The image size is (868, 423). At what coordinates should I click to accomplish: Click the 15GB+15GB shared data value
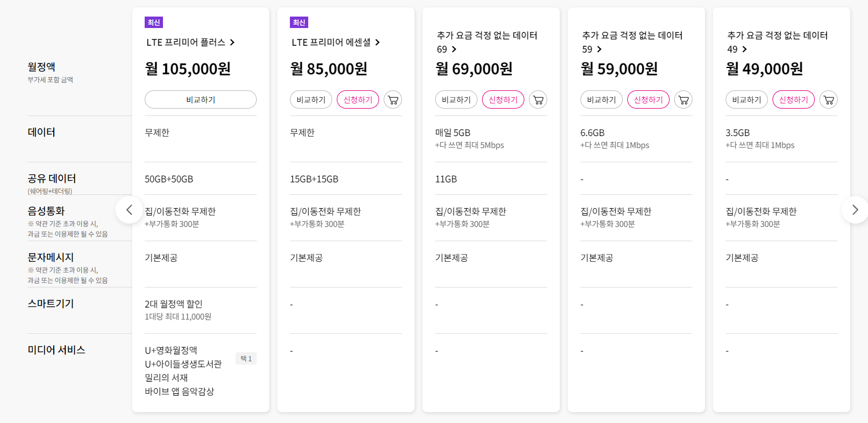click(x=314, y=179)
